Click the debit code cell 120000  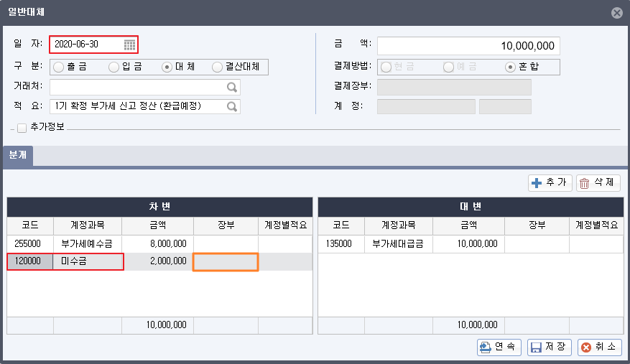click(x=30, y=261)
